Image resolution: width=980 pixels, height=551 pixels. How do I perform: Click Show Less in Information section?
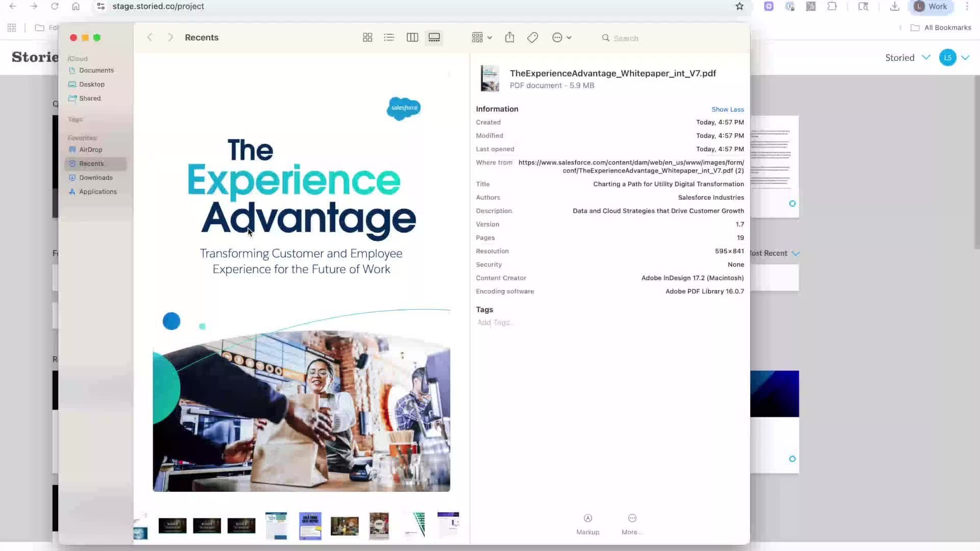point(727,109)
